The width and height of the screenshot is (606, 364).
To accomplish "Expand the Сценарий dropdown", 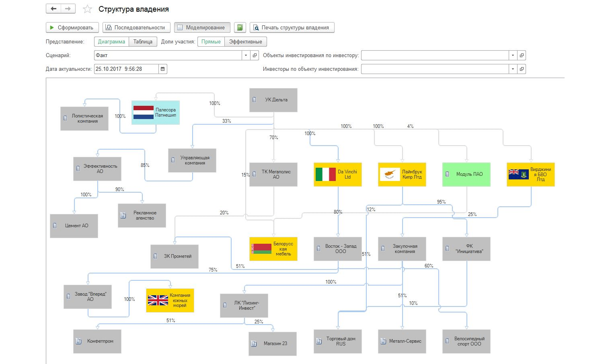I will coord(246,55).
